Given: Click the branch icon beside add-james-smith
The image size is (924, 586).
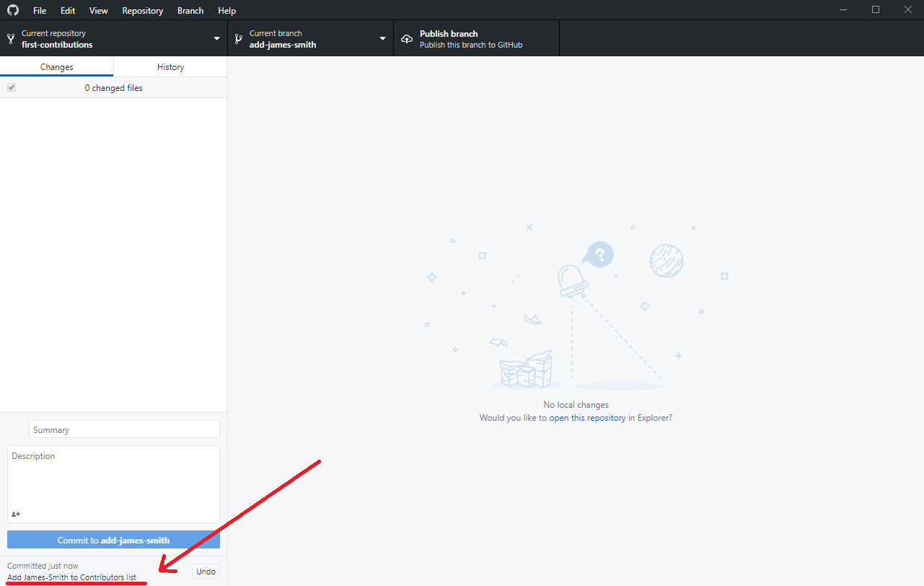Looking at the screenshot, I should click(238, 39).
